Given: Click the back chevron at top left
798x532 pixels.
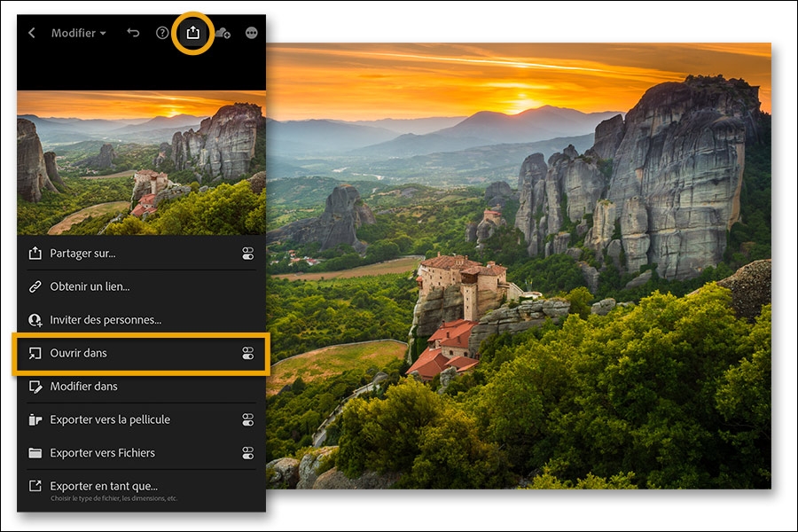Looking at the screenshot, I should pyautogui.click(x=33, y=33).
